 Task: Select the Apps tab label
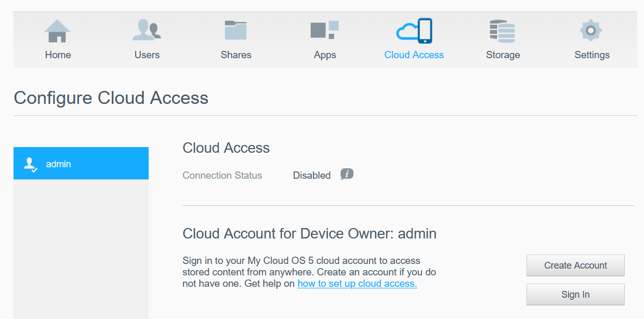pos(325,55)
